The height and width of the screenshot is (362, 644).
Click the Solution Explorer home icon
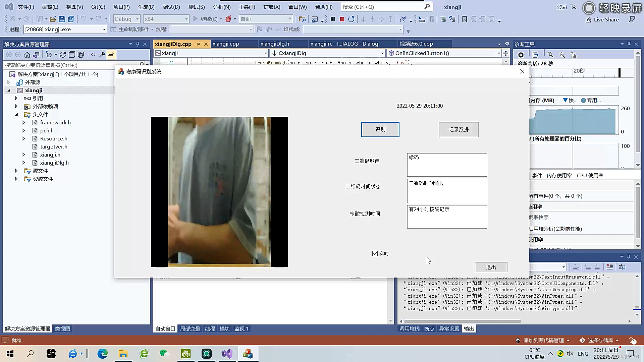27,55
